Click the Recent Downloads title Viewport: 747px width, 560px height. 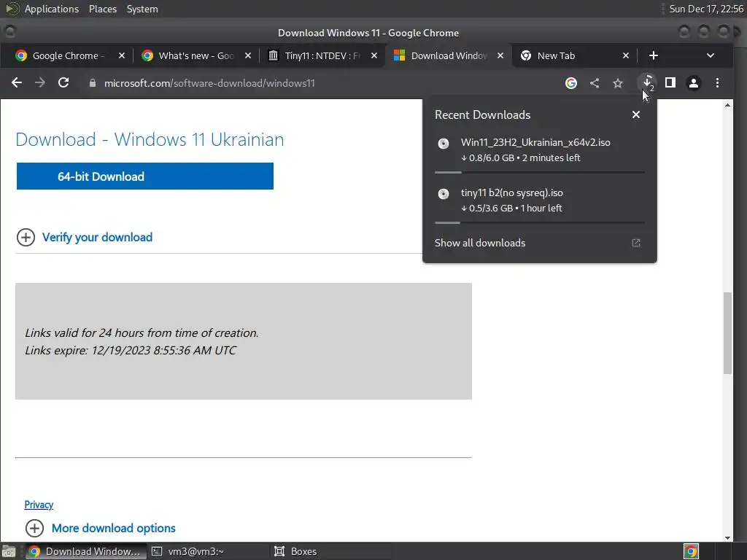click(482, 114)
